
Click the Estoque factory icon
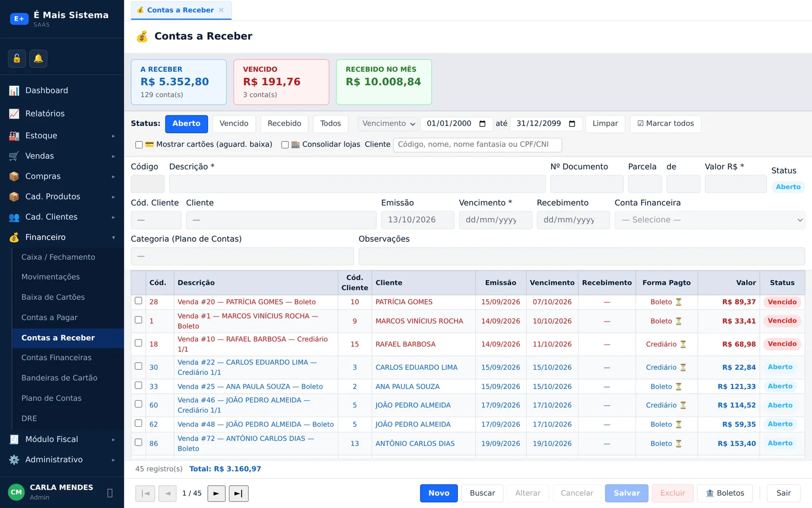click(14, 136)
